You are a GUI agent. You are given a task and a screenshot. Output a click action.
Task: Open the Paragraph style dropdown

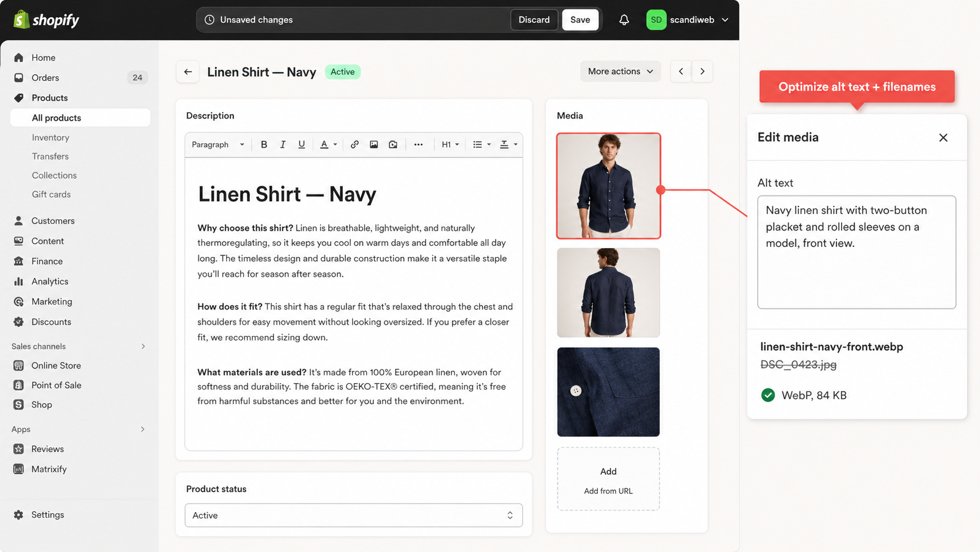(x=216, y=144)
